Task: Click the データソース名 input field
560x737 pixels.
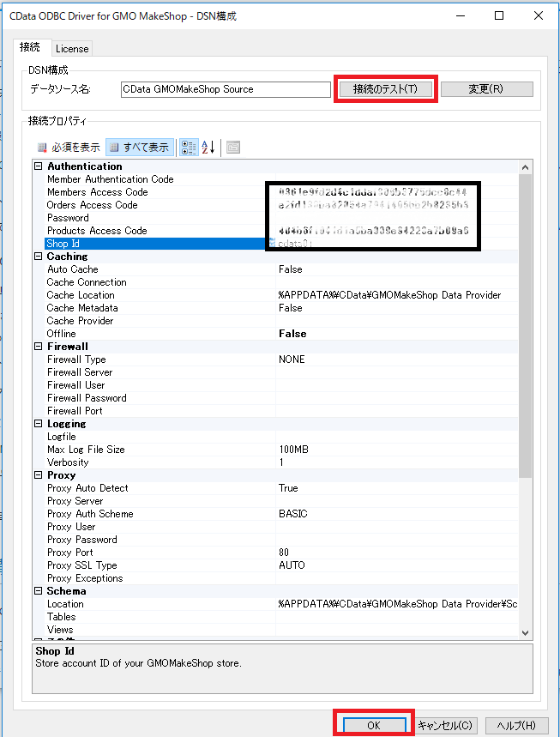Action: 226,89
